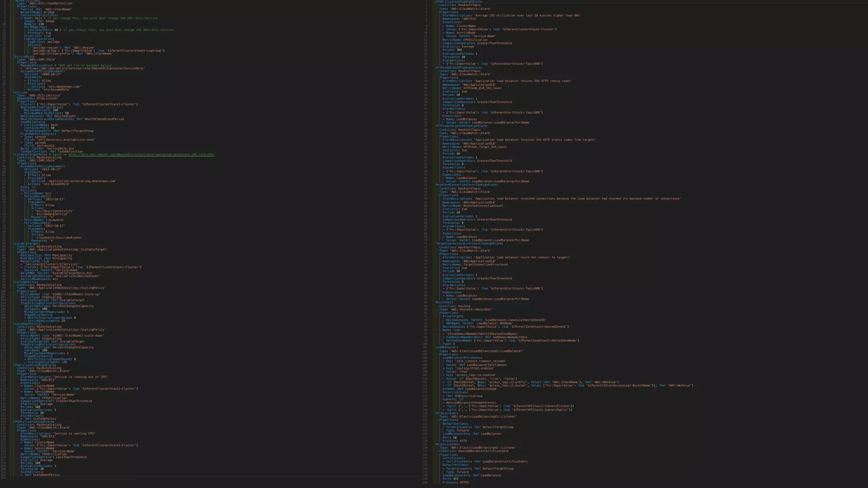Click the HasLoadBalancerSchemeInternal condition
This screenshot has width=868, height=488.
471,403
